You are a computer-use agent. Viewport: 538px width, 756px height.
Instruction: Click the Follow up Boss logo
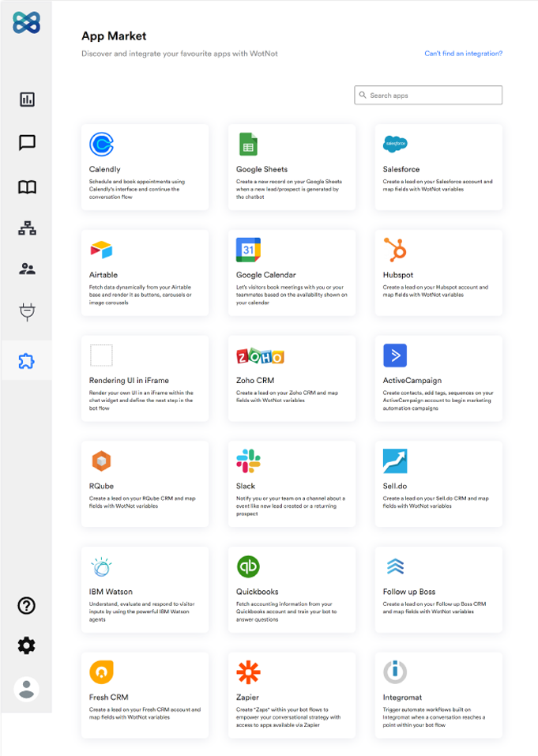[x=395, y=566]
